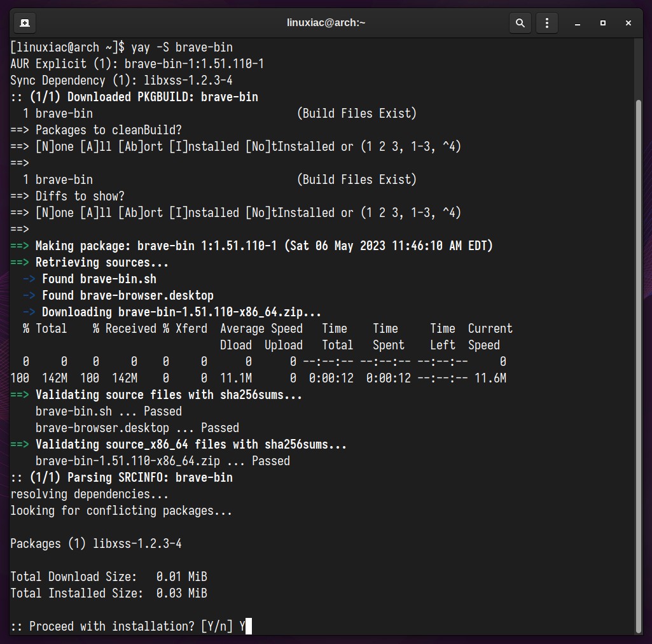Click the '11.1M' average download speed
This screenshot has width=652, height=644.
coord(236,378)
